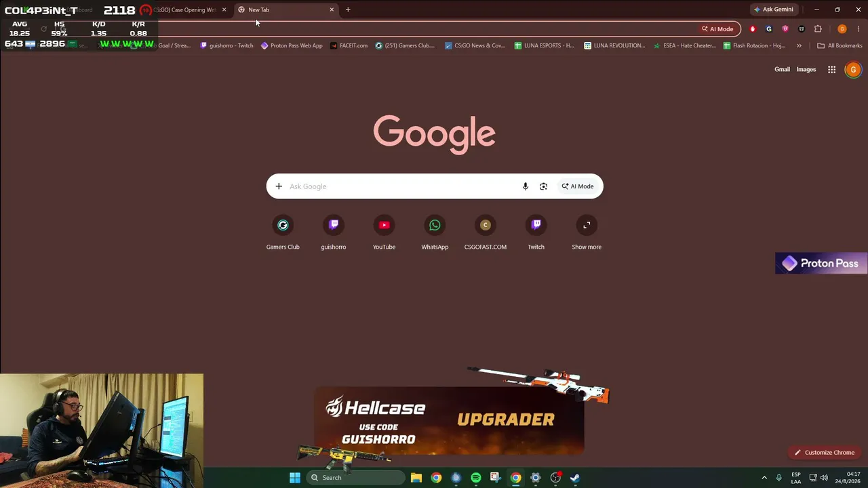Open the guishorro Twitch shortcut

pos(334,232)
